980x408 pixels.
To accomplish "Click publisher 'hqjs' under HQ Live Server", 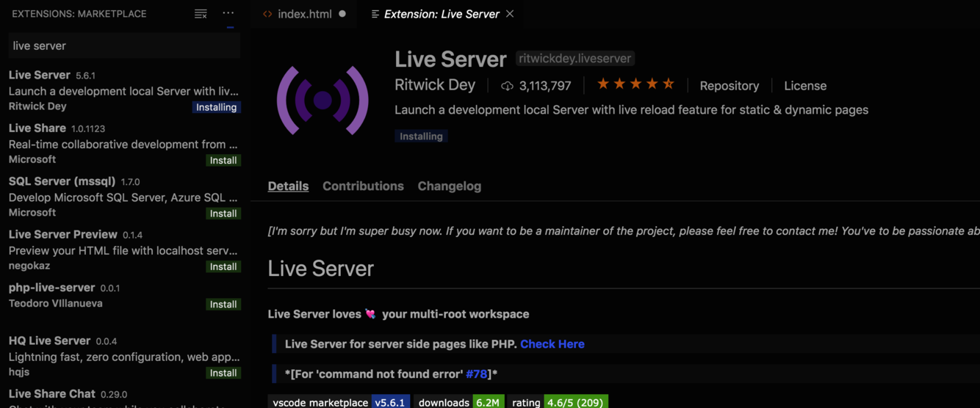I will point(19,373).
